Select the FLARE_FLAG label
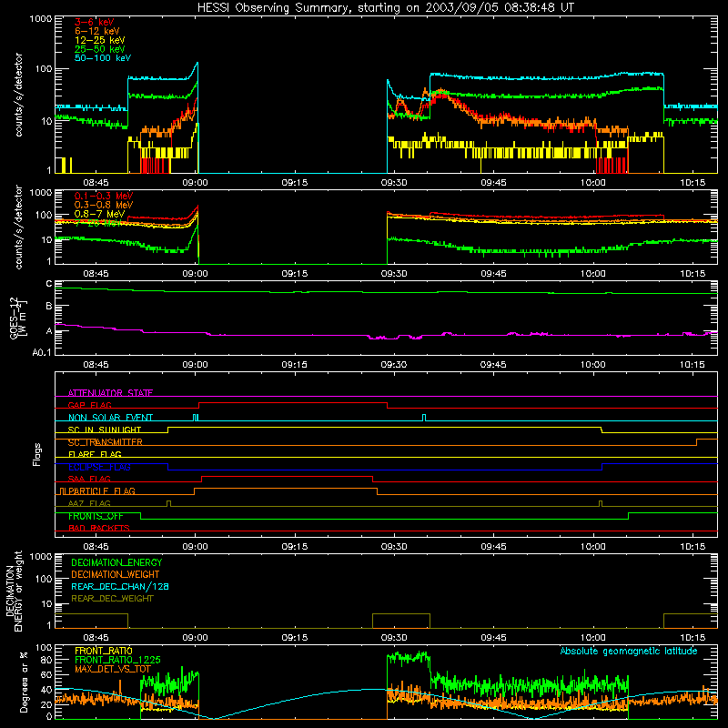The height and width of the screenshot is (728, 728). (95, 454)
